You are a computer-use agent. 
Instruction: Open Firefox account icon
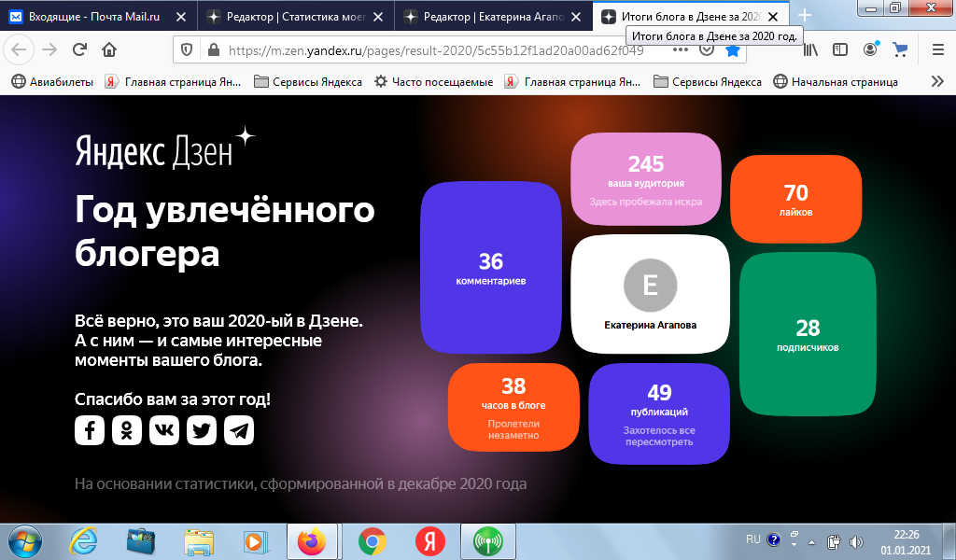tap(871, 49)
